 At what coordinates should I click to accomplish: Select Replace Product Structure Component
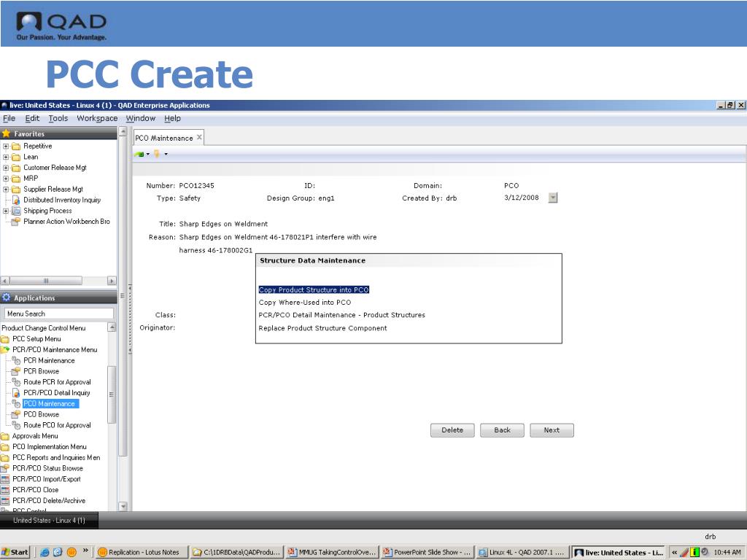pyautogui.click(x=323, y=328)
